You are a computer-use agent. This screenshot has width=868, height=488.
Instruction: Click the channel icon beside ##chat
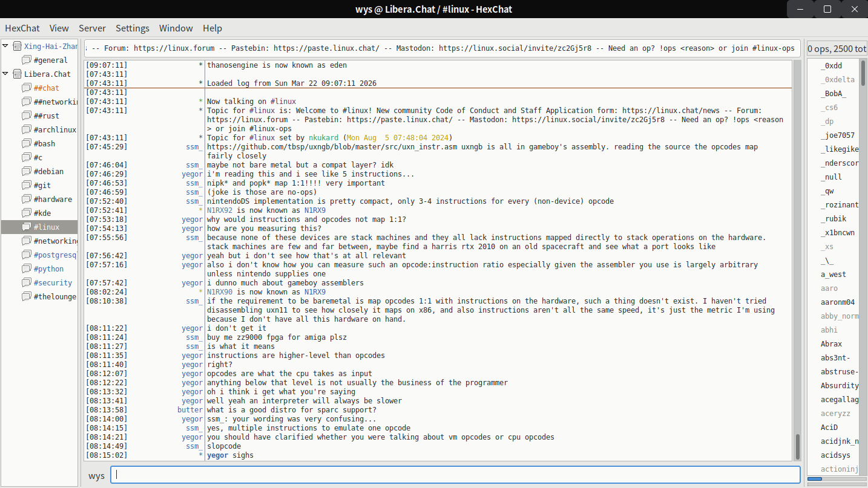26,88
